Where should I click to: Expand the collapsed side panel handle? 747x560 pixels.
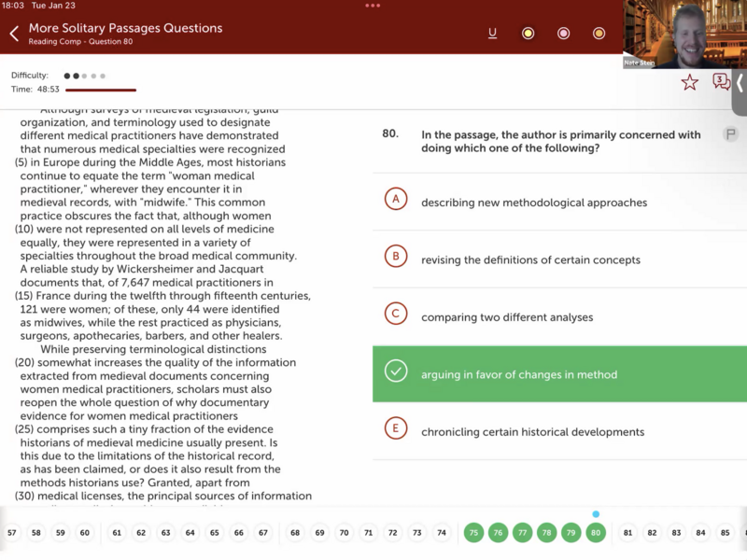[740, 82]
